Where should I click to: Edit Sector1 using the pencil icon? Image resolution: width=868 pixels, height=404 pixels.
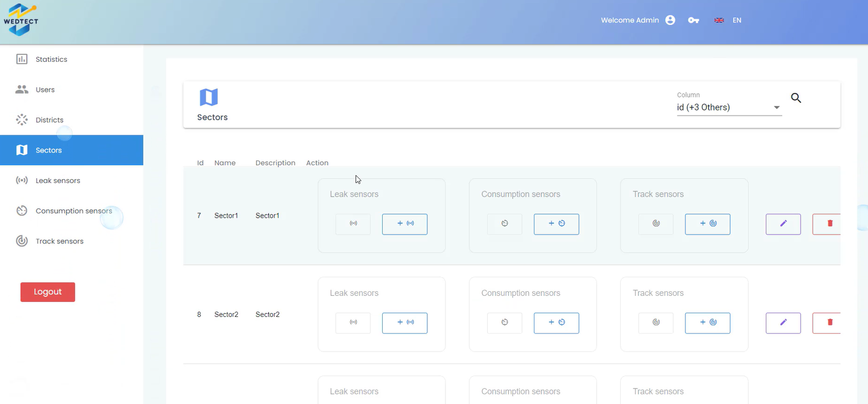783,224
